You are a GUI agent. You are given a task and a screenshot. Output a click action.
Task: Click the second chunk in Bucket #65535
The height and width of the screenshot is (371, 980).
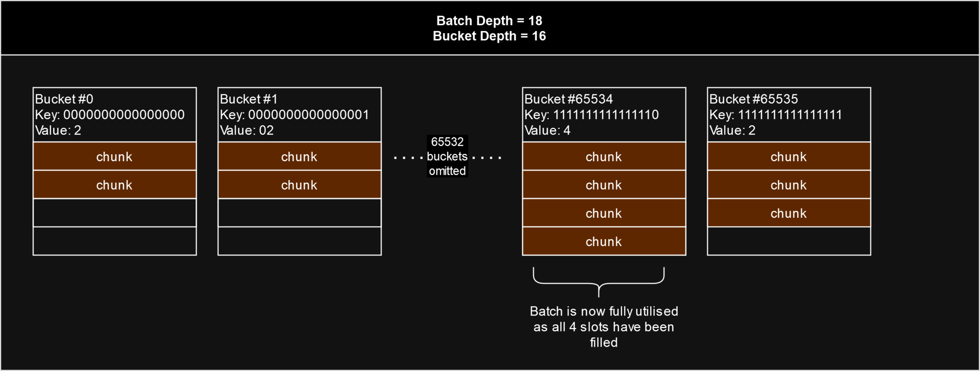(x=789, y=185)
